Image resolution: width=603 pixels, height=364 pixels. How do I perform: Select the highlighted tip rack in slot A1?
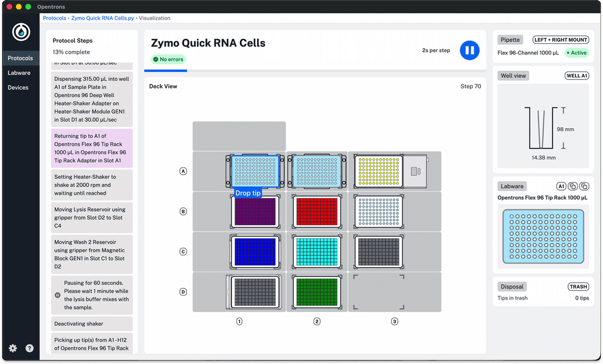tap(255, 171)
